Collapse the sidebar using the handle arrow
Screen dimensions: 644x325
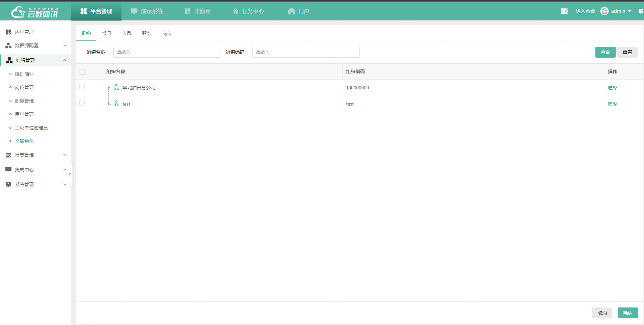pyautogui.click(x=70, y=175)
